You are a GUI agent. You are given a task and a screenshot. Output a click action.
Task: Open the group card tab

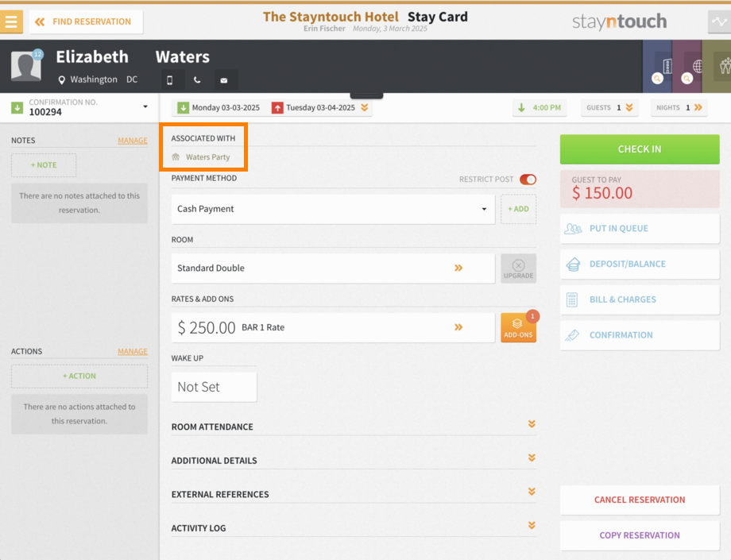(717, 66)
